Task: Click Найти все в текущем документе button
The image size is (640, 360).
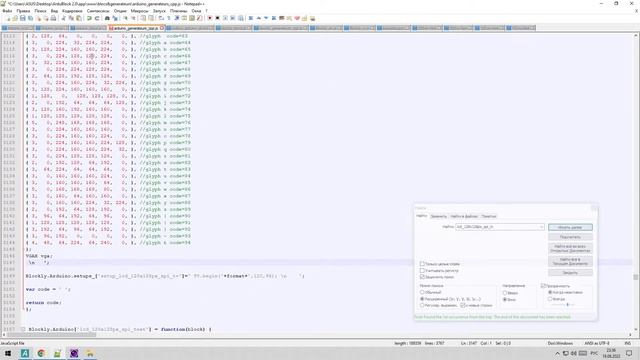Action: click(x=570, y=261)
